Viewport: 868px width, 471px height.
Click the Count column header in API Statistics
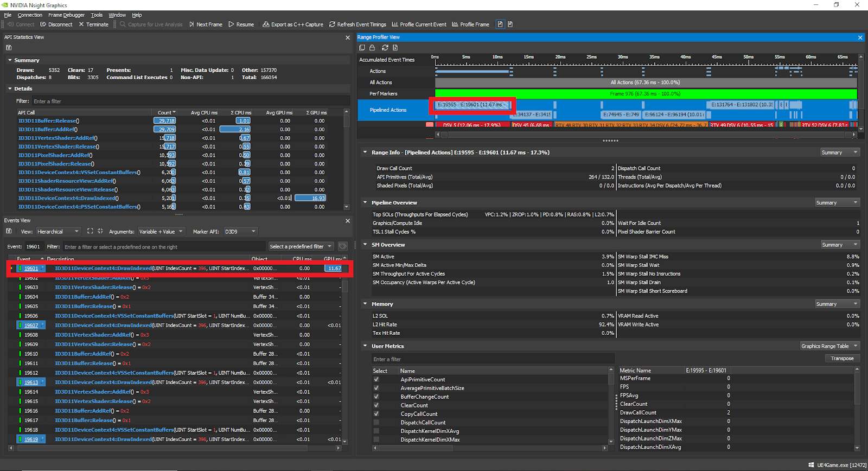point(164,113)
